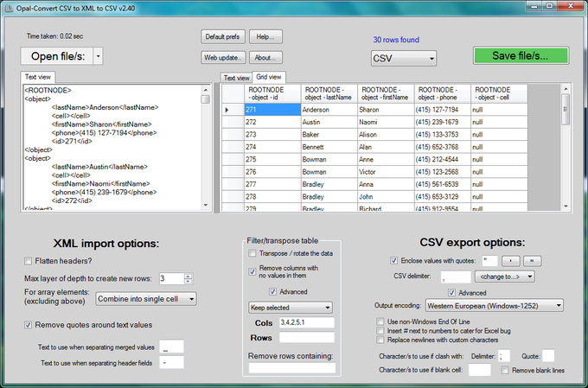Toggle Advanced checkbox in CSV export options

[x=452, y=293]
